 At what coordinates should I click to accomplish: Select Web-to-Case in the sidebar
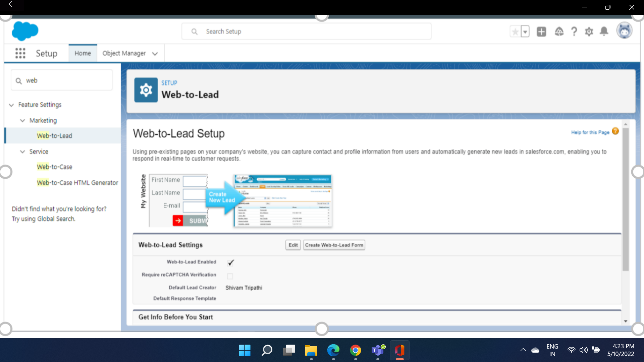click(54, 167)
